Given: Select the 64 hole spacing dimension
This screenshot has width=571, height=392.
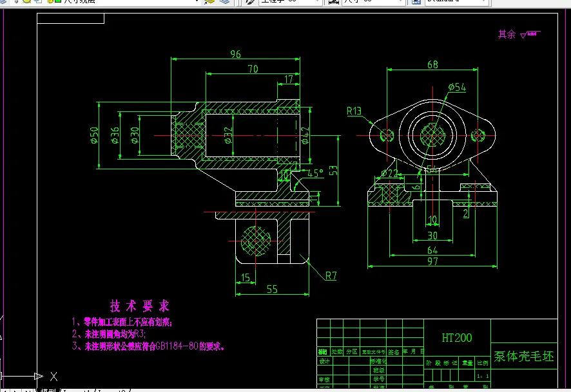Looking at the screenshot, I should point(432,250).
